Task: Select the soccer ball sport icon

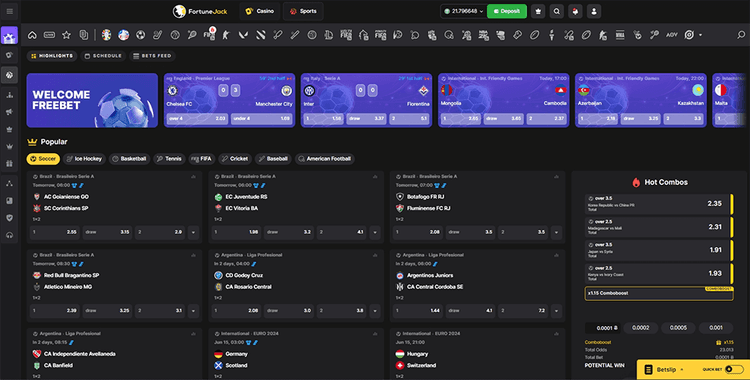Action: pyautogui.click(x=141, y=35)
